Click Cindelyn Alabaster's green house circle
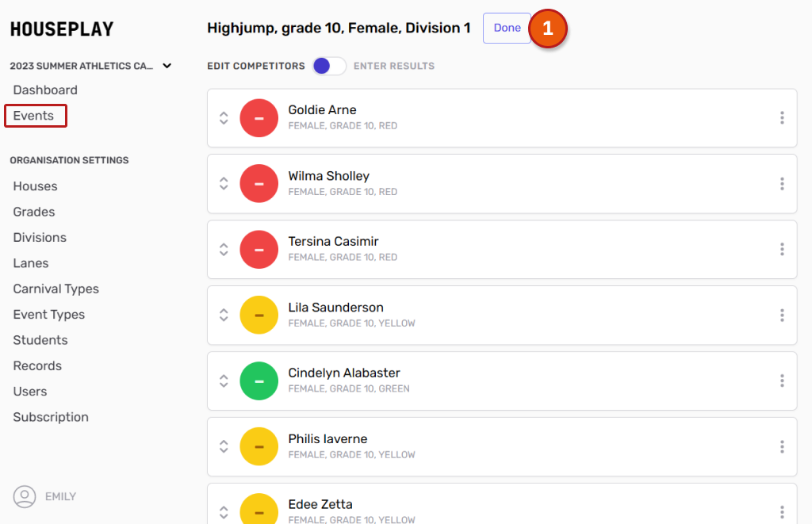812x524 pixels. [x=259, y=381]
